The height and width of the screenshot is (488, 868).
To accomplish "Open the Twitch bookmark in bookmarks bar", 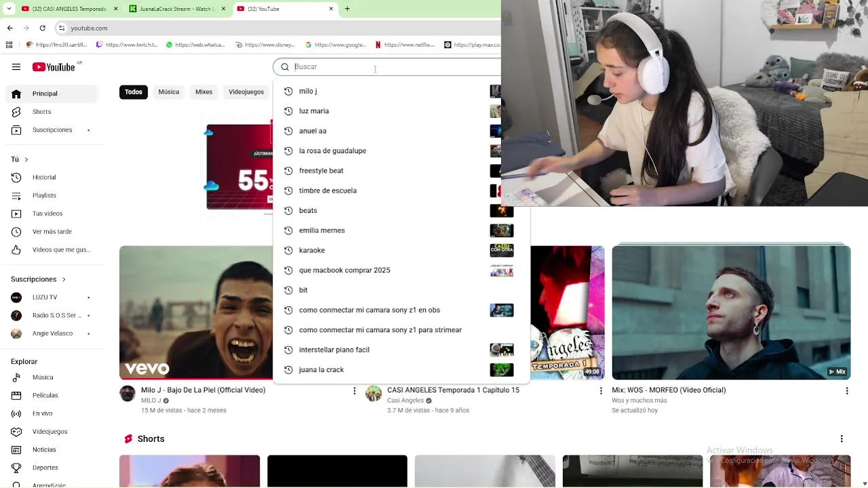I will (127, 45).
